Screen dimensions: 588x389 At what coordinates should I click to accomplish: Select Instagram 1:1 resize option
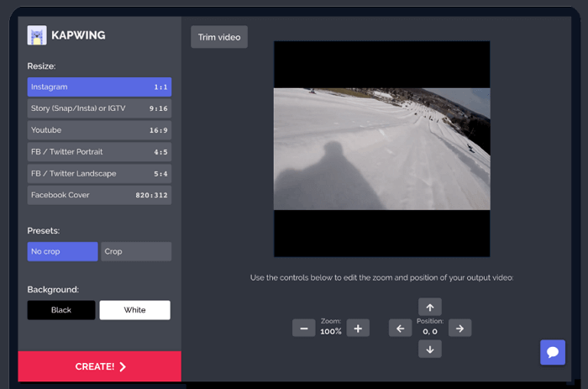tap(99, 87)
